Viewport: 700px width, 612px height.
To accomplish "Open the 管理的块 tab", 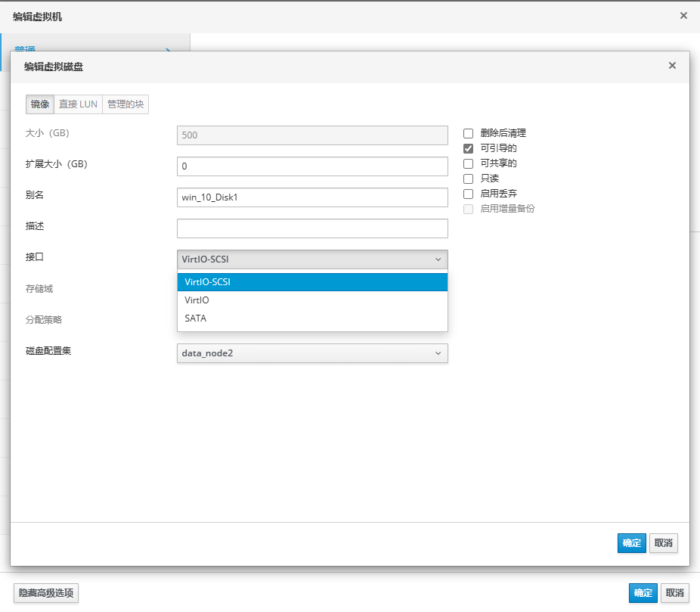I will pos(125,104).
